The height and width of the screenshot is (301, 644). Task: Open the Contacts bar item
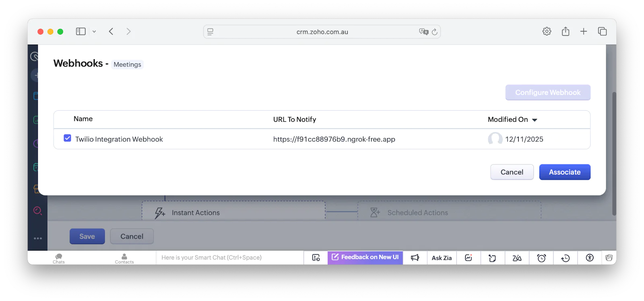coord(124,258)
